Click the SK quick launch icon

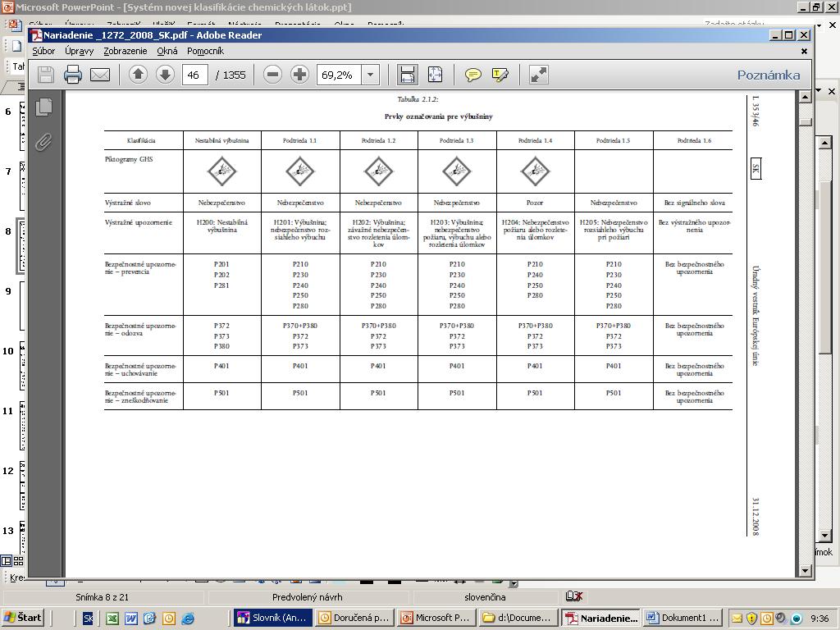point(89,619)
